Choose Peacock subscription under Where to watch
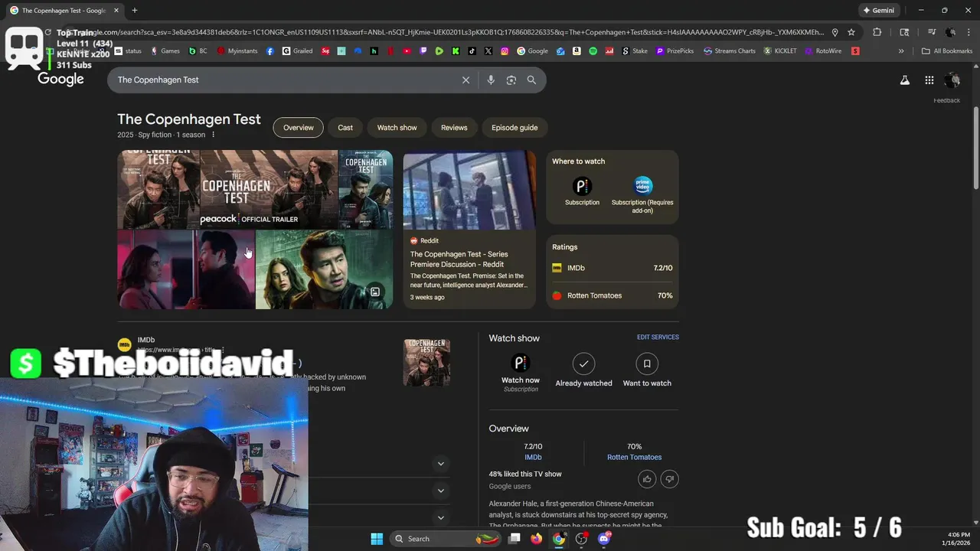This screenshot has height=551, width=980. pos(582,191)
